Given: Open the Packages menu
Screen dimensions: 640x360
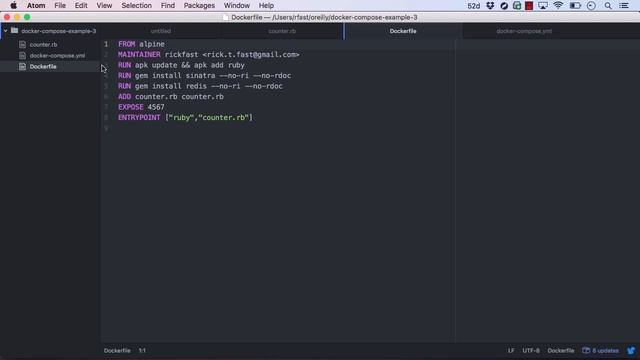Looking at the screenshot, I should (199, 6).
